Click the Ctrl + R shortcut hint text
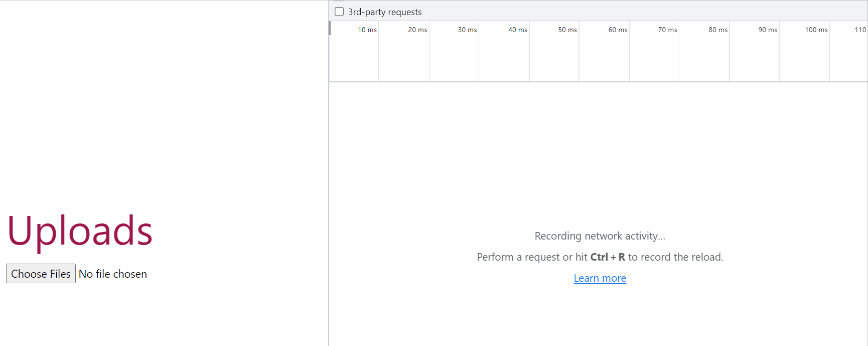Screen dimensions: 868x346 [607, 257]
